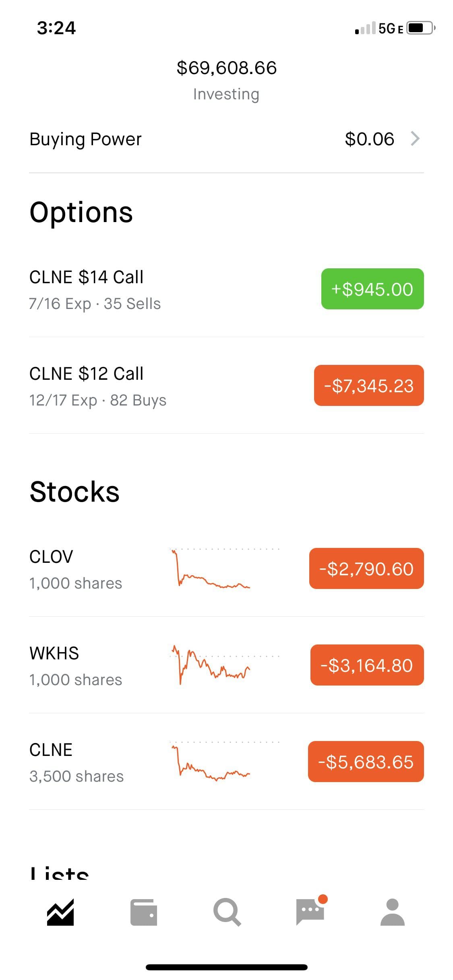Open the CLOV 1,000 shares row
Viewport: 453px width, 980px height.
click(x=226, y=569)
